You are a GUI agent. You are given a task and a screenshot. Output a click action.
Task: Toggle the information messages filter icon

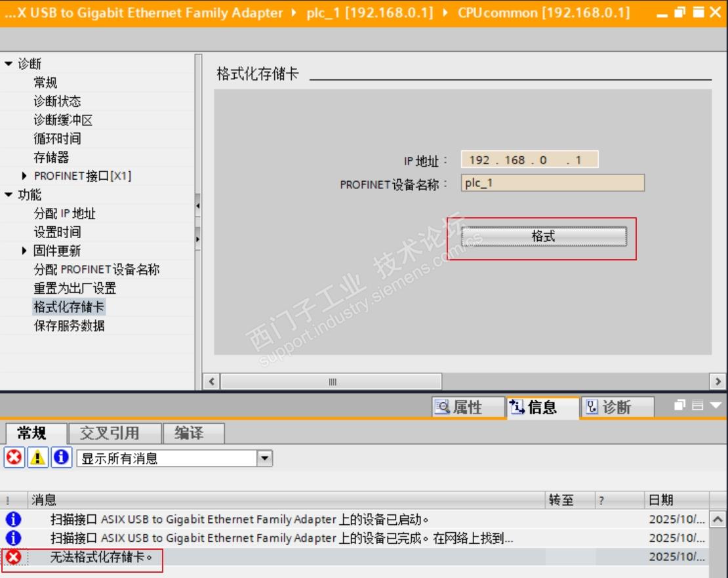click(61, 457)
